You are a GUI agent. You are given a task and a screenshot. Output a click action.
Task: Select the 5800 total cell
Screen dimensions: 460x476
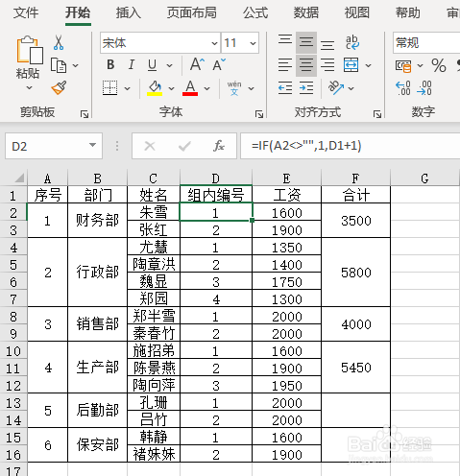pos(356,273)
